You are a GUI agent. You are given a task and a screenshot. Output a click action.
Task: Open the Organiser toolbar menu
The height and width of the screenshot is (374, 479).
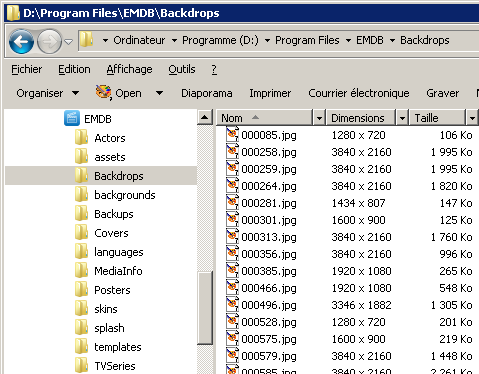(48, 93)
